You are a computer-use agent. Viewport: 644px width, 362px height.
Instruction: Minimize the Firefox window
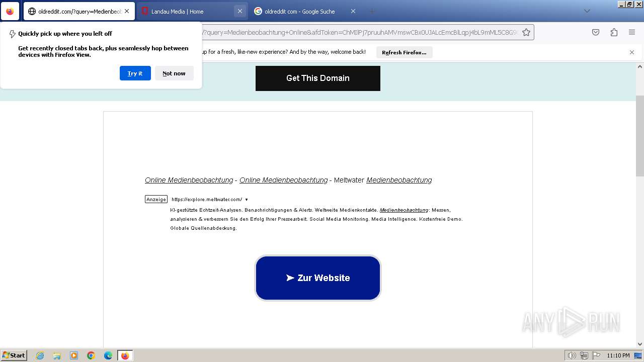(x=621, y=4)
